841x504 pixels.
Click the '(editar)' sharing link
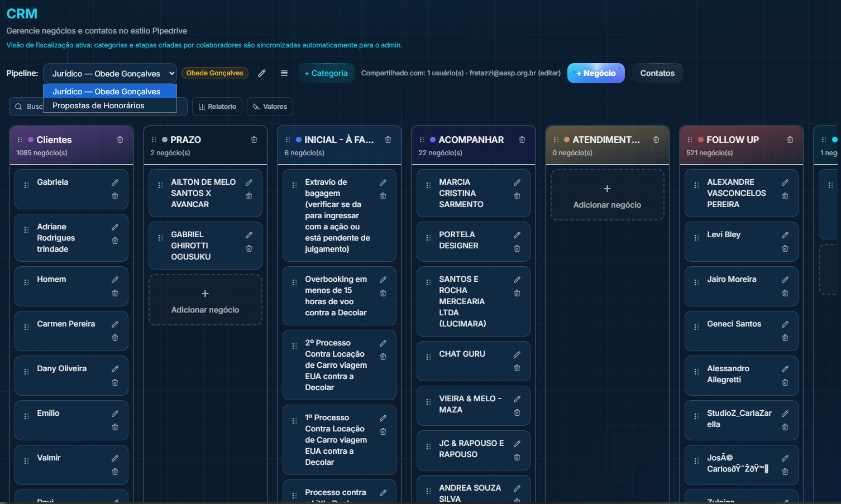[x=549, y=73]
